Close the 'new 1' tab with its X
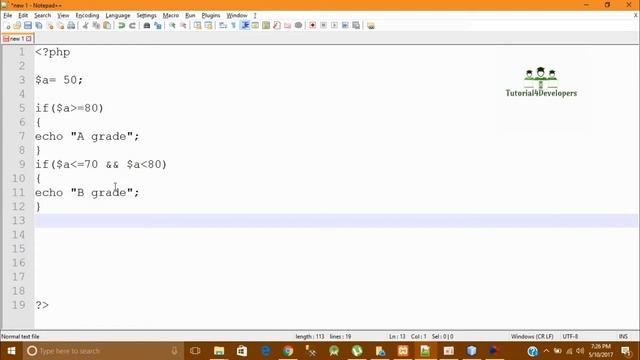The height and width of the screenshot is (360, 640). [x=29, y=39]
